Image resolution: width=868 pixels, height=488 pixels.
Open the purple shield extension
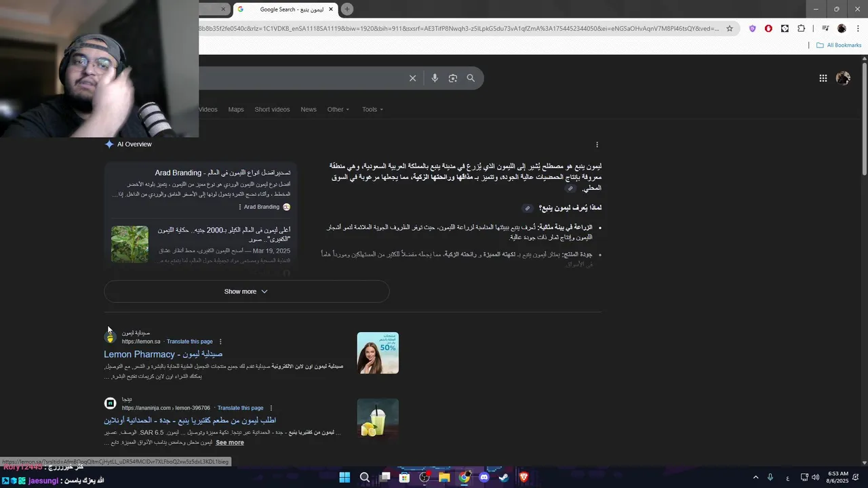[x=752, y=28]
